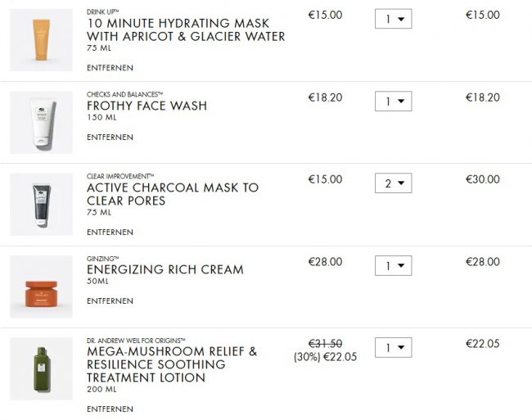
Task: Open the apricot hydrating mask product thumbnail
Action: tap(41, 40)
